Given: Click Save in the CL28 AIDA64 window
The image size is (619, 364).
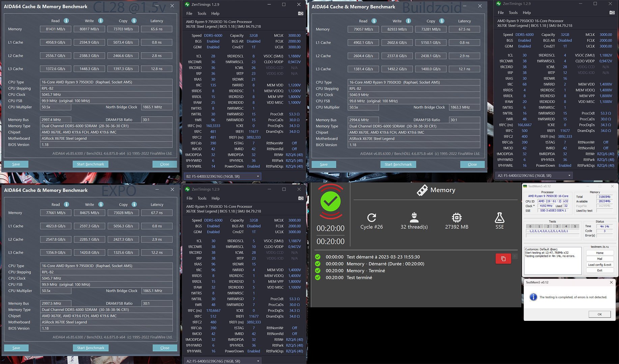Looking at the screenshot, I should click(16, 164).
